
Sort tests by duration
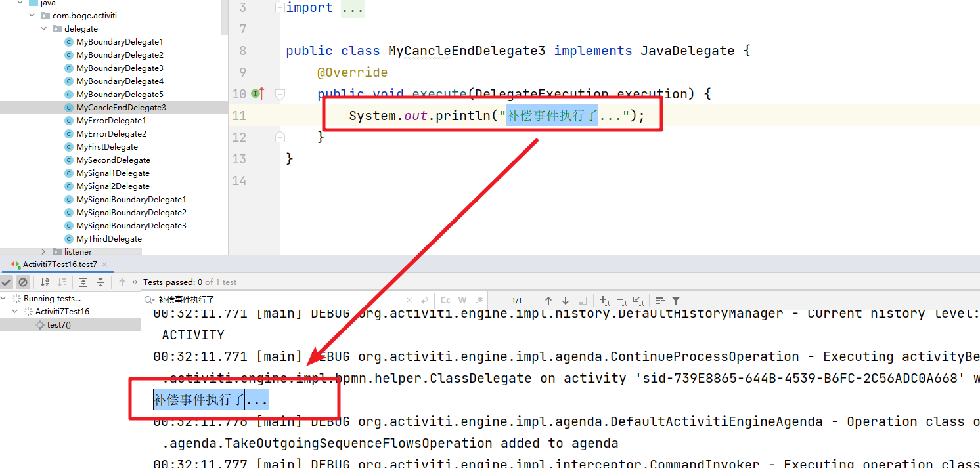tap(62, 282)
